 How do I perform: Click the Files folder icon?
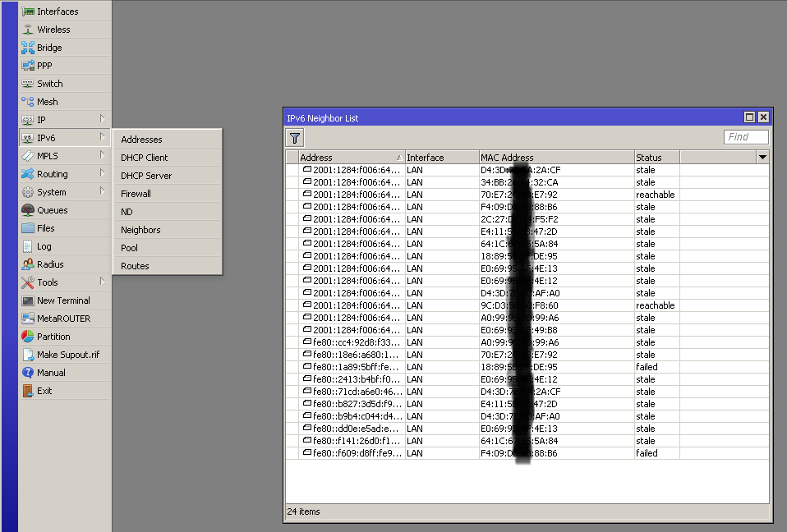pyautogui.click(x=28, y=227)
